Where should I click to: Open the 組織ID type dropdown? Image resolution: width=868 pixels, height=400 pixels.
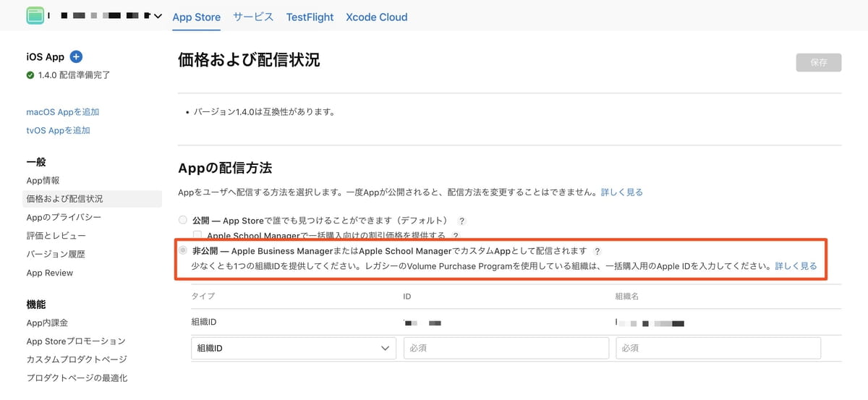(x=294, y=348)
